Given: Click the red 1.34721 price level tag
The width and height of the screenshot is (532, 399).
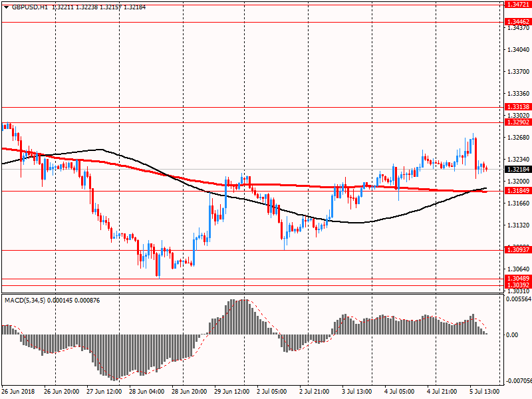Looking at the screenshot, I should (518, 5).
